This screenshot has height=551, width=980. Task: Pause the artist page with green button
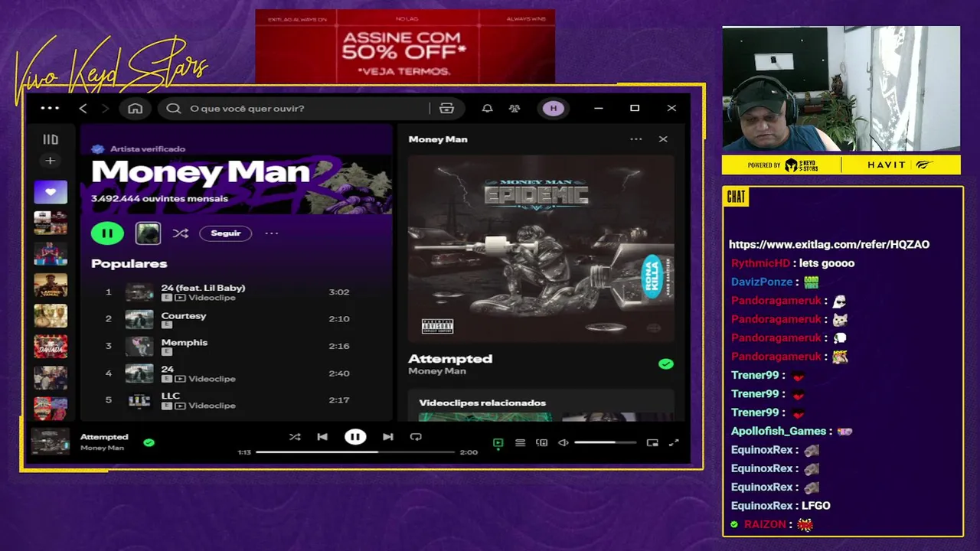pyautogui.click(x=107, y=233)
